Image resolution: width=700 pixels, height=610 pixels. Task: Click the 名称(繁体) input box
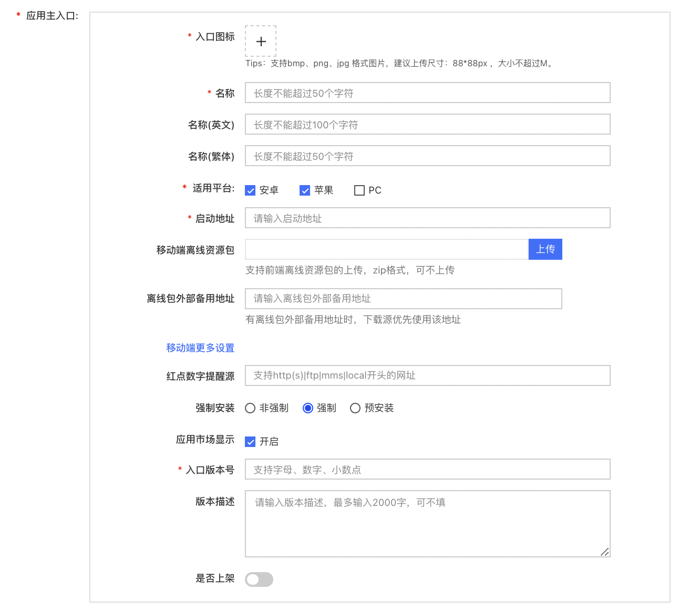[427, 156]
